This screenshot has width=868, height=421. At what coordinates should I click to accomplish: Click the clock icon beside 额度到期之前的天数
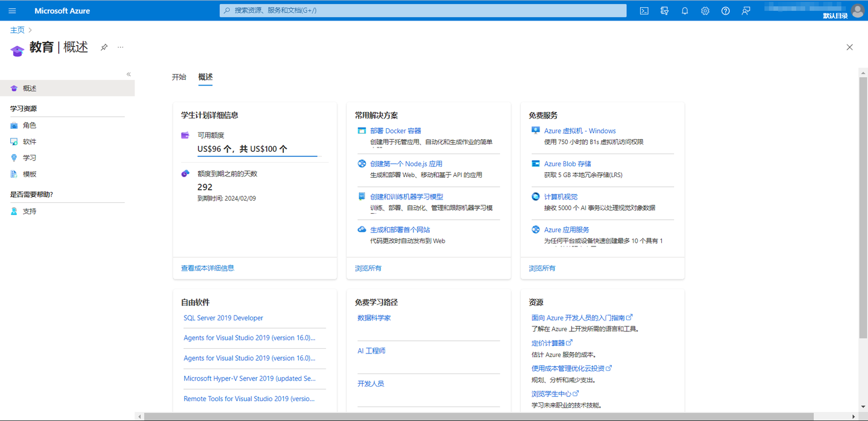point(186,173)
